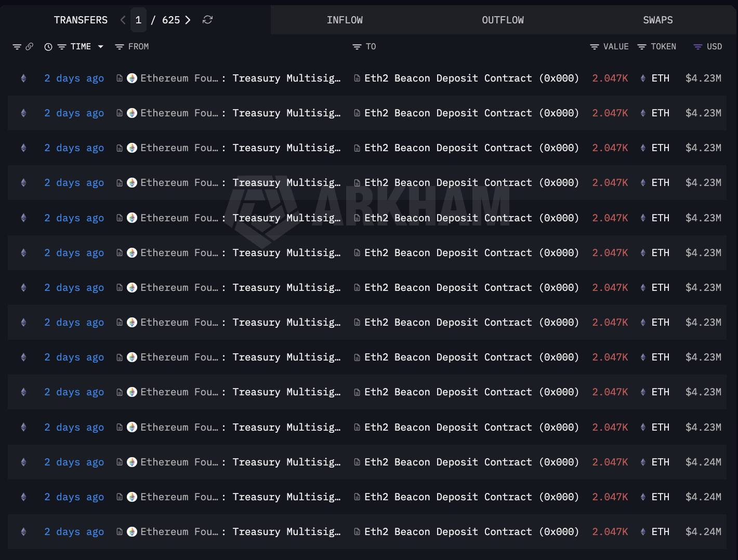Click the contract document icon before Eth2 Beacon
The width and height of the screenshot is (738, 560).
pyautogui.click(x=357, y=78)
